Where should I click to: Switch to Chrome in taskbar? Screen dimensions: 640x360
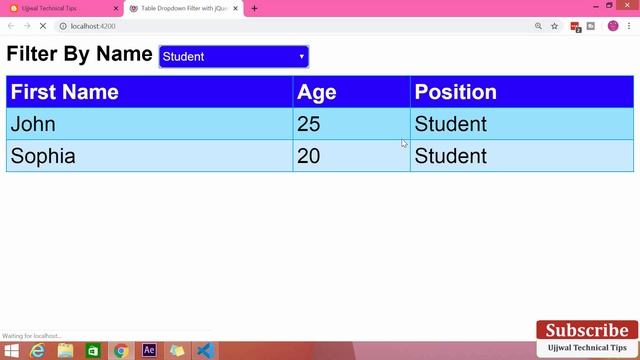click(121, 351)
